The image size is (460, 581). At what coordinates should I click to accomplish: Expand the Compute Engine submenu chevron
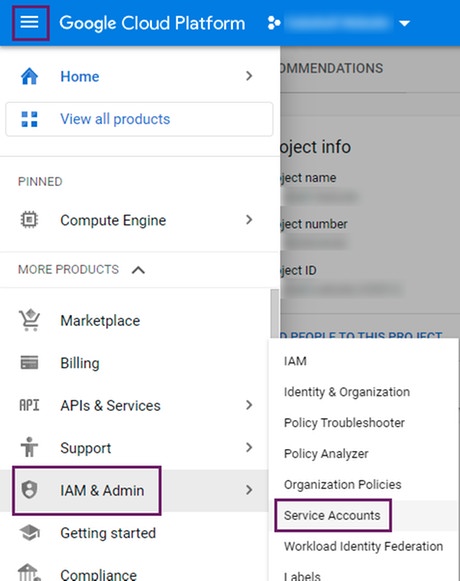point(249,220)
